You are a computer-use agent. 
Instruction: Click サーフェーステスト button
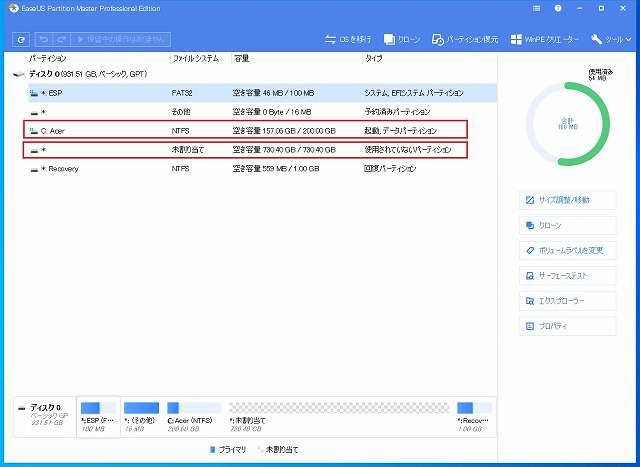[567, 276]
